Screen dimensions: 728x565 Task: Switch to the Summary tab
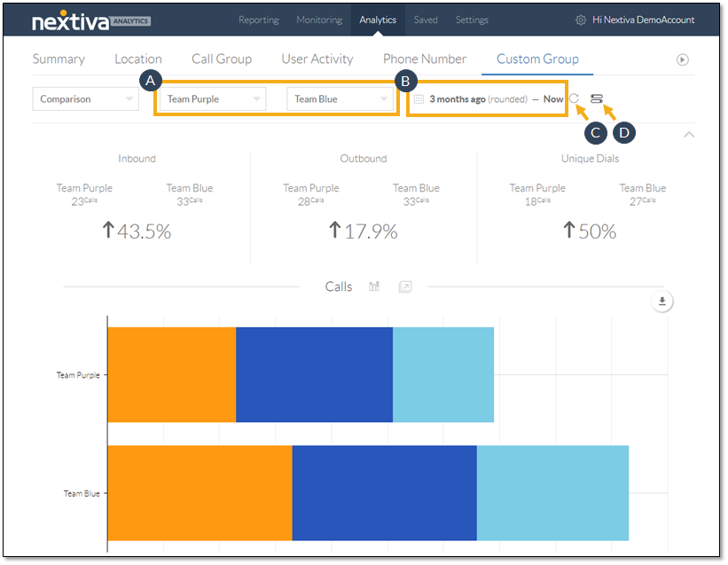point(59,59)
